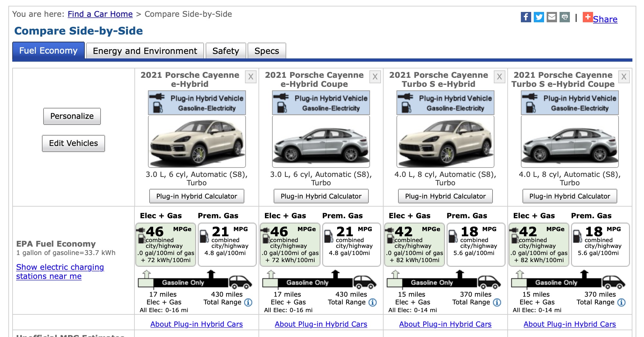Print page using printer icon
644x337 pixels.
click(565, 17)
